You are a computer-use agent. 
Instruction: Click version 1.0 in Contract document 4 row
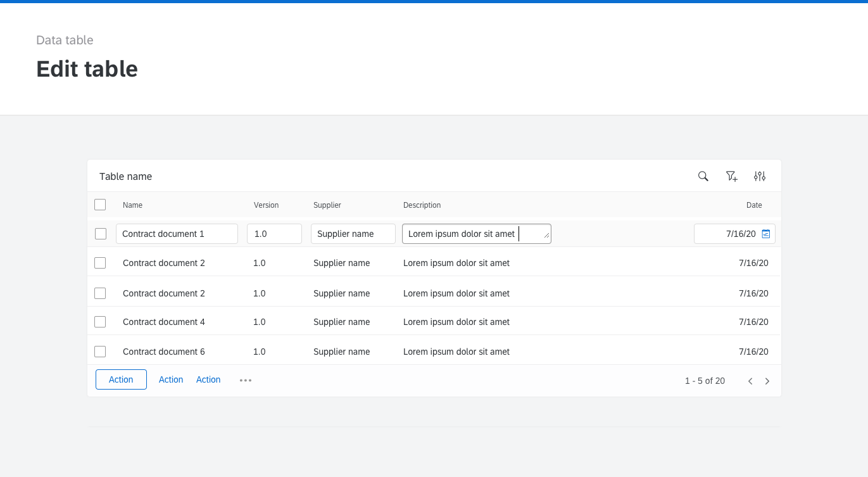pos(260,322)
